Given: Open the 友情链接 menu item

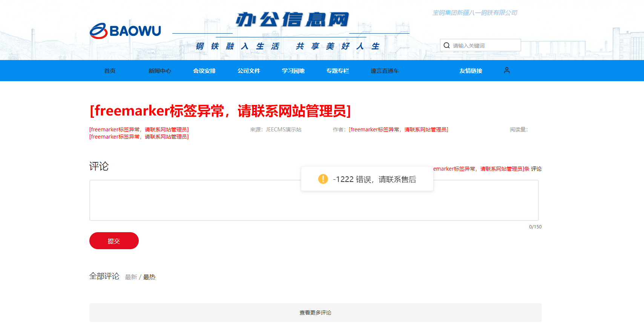Looking at the screenshot, I should [471, 71].
